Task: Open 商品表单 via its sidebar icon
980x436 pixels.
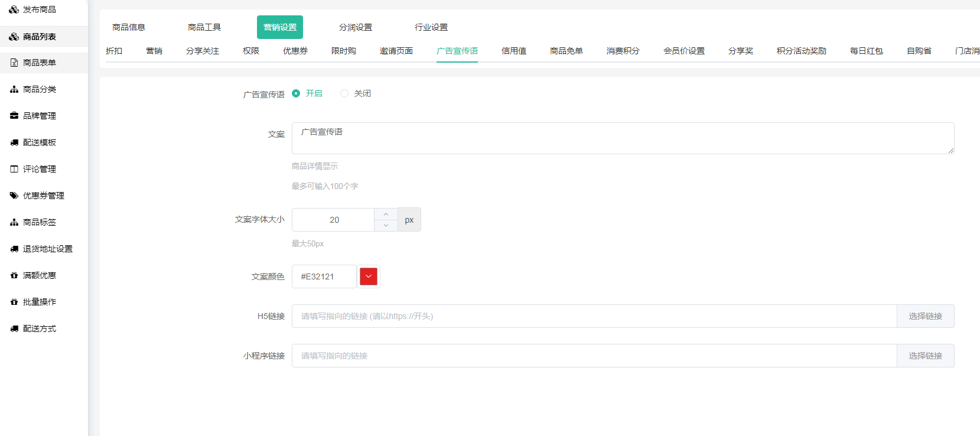Action: click(14, 63)
